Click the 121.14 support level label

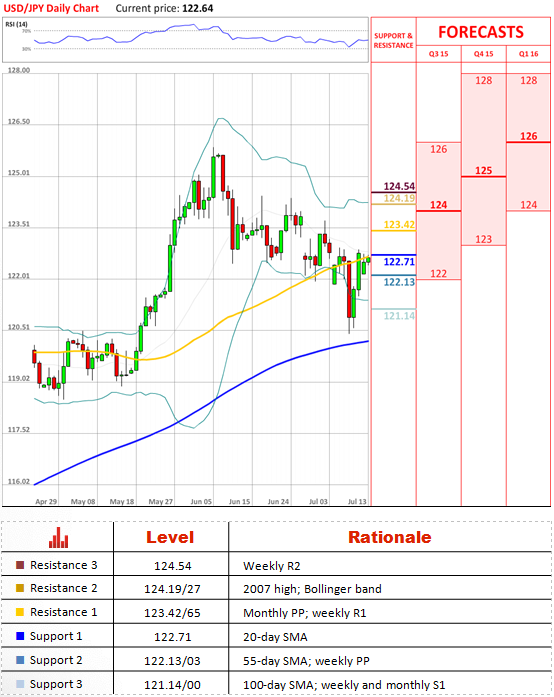(399, 316)
